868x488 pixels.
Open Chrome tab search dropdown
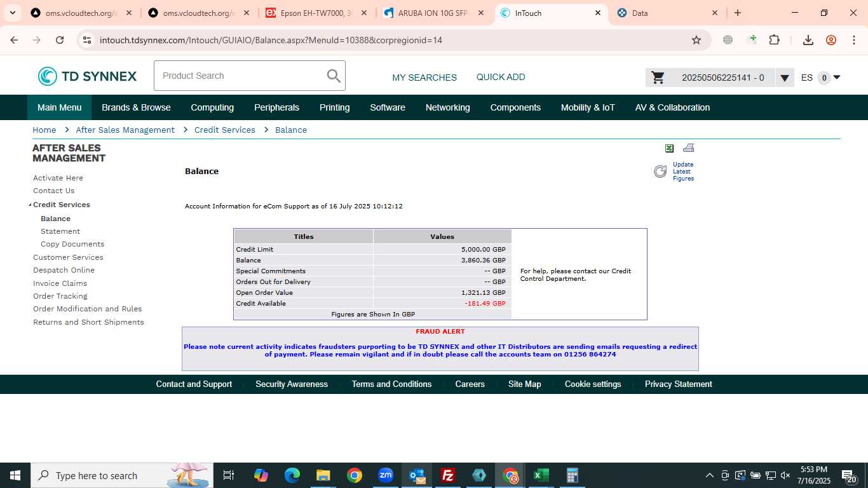click(x=12, y=13)
